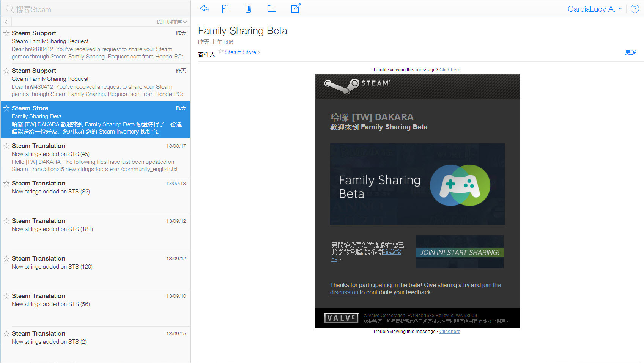Open the move-to-folder icon
Screen dimensions: 644x363
tap(272, 8)
